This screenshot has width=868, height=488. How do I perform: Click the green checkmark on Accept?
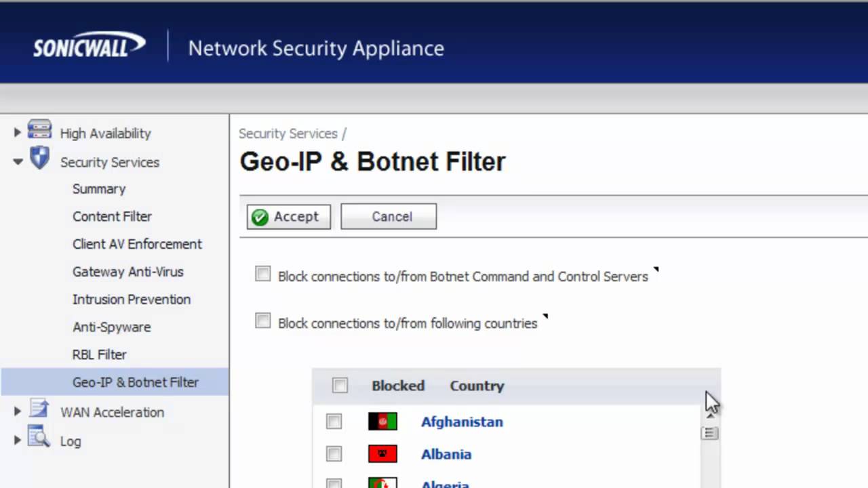(260, 217)
